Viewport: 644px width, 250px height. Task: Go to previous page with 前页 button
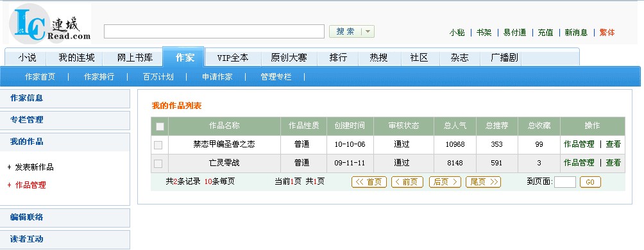click(x=407, y=182)
